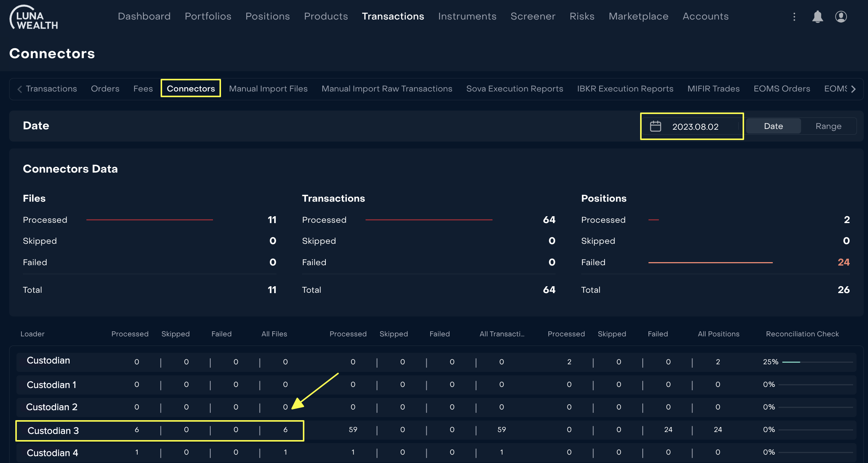
Task: Click Transactions Processed value 64
Action: 549,220
